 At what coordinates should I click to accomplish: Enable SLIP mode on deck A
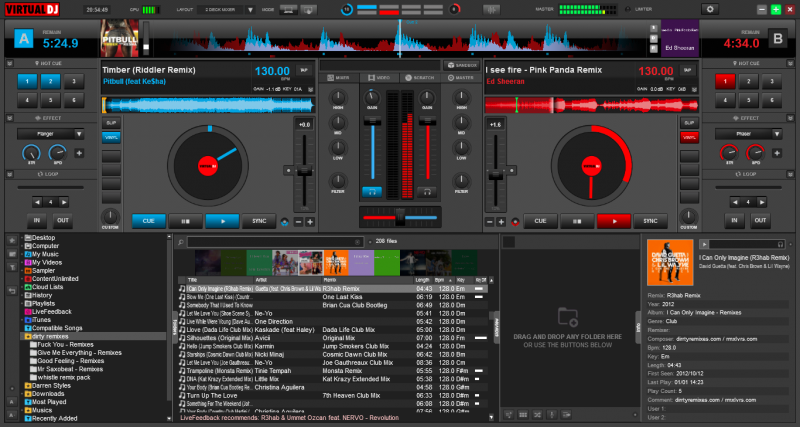112,123
